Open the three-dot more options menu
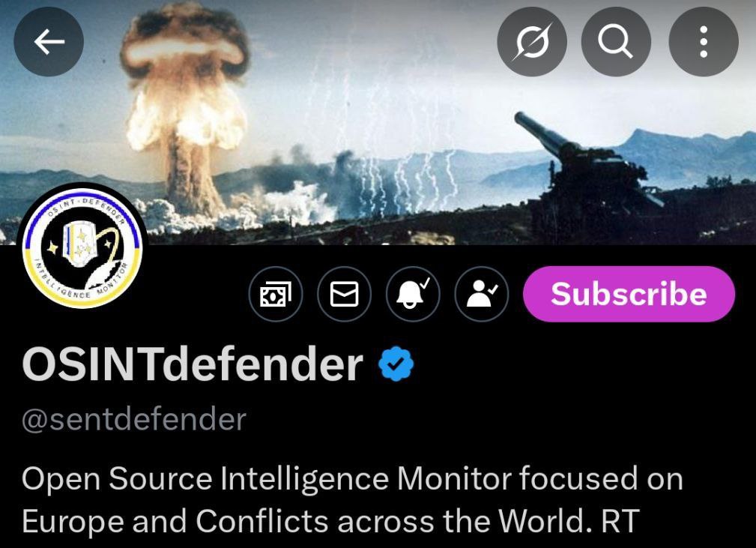756x548 pixels. click(x=704, y=41)
